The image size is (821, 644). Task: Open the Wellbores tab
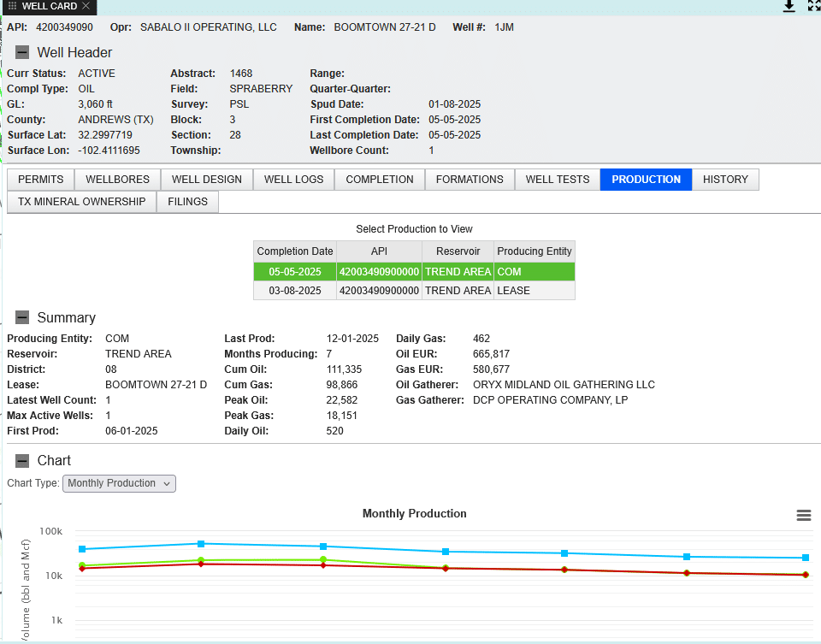coord(117,180)
